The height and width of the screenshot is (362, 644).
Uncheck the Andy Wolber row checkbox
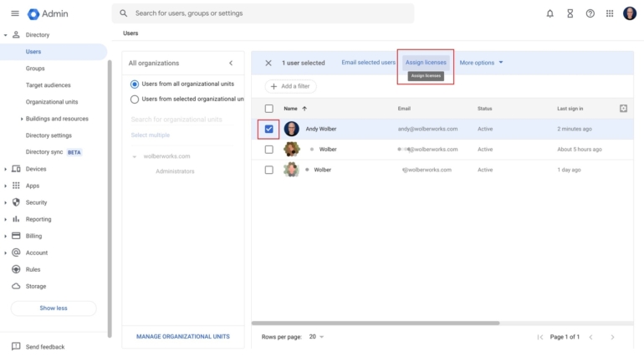(x=268, y=129)
